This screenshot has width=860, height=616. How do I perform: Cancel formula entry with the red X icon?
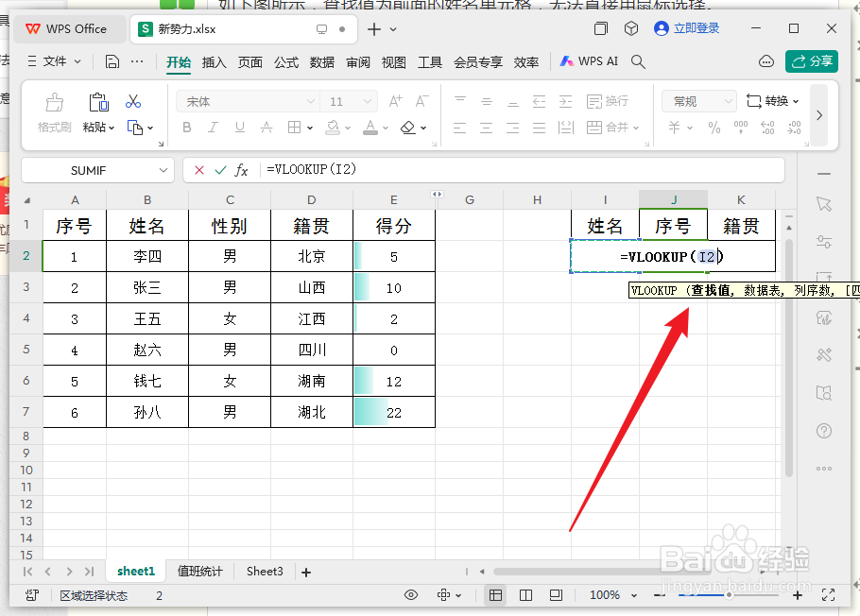point(198,170)
